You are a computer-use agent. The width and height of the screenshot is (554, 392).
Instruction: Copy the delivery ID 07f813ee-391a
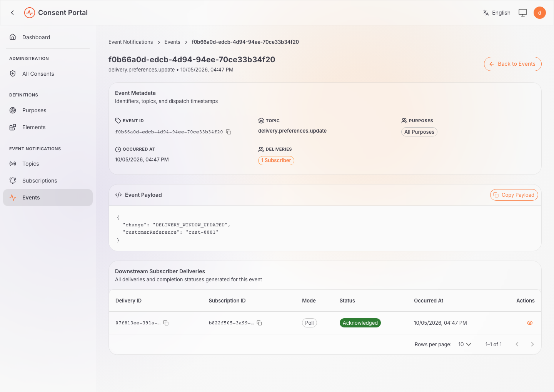[x=166, y=323]
